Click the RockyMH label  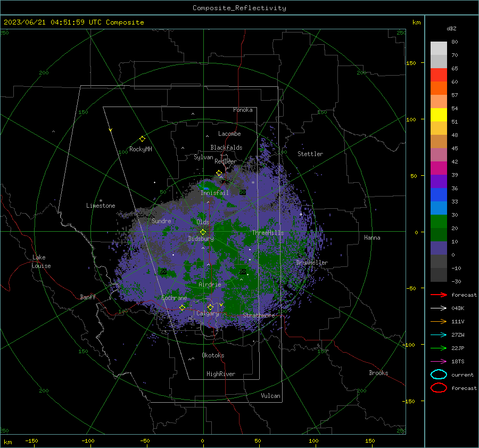pyautogui.click(x=141, y=149)
